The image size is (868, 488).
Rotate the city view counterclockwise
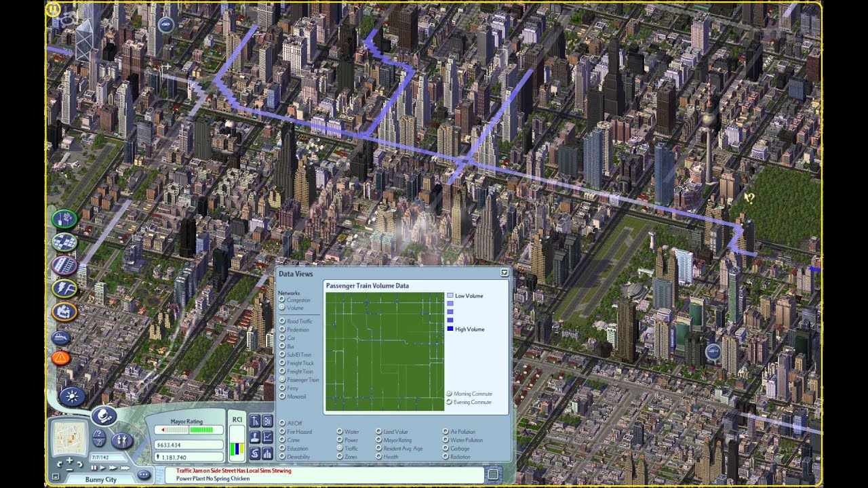59,464
